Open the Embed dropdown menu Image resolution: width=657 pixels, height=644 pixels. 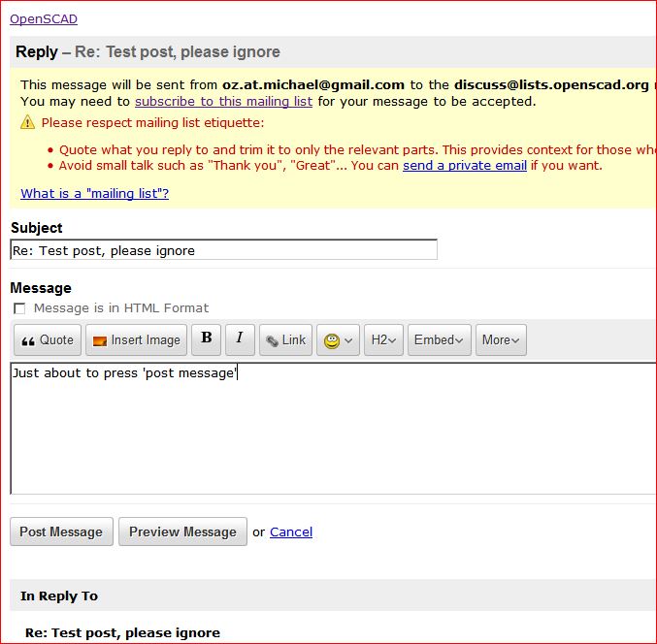click(440, 340)
